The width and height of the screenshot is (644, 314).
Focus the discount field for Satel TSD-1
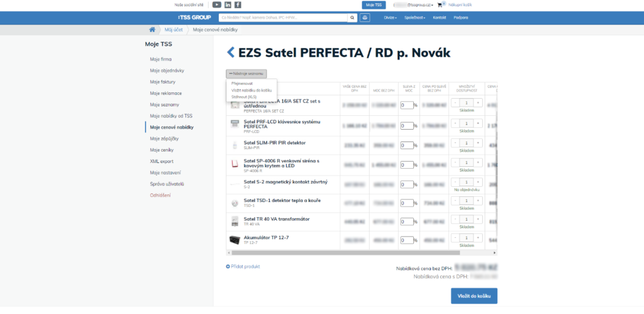(x=406, y=205)
